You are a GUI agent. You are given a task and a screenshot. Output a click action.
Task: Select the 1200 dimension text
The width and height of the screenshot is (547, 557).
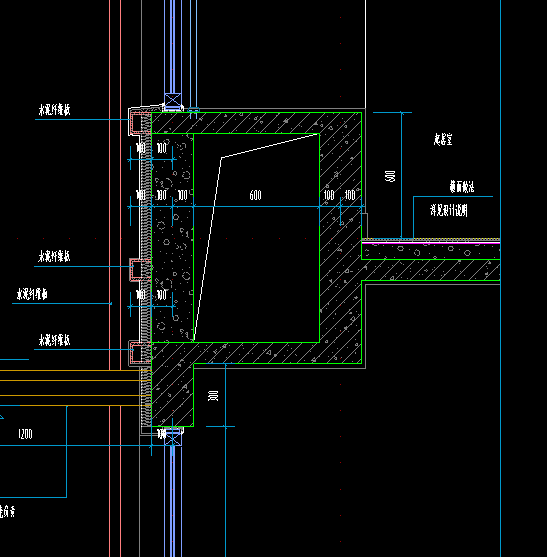(x=25, y=434)
